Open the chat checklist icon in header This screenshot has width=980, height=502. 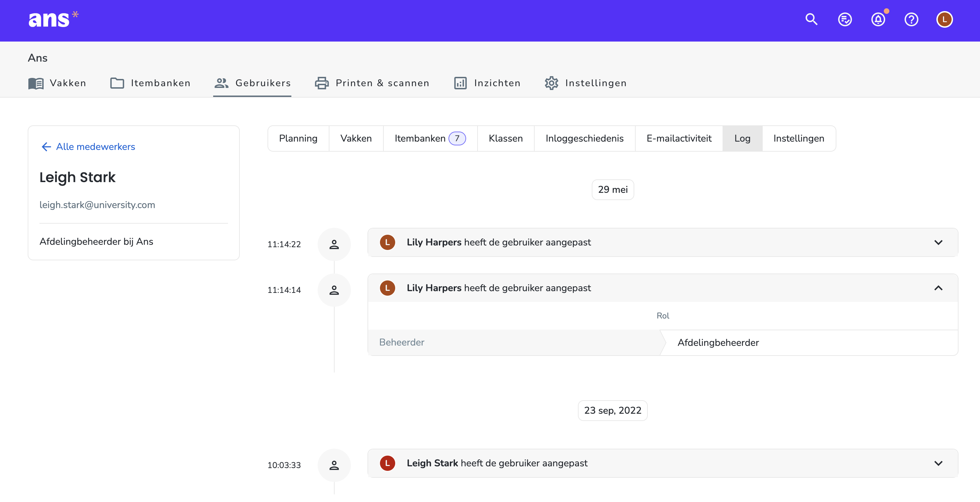(x=845, y=19)
